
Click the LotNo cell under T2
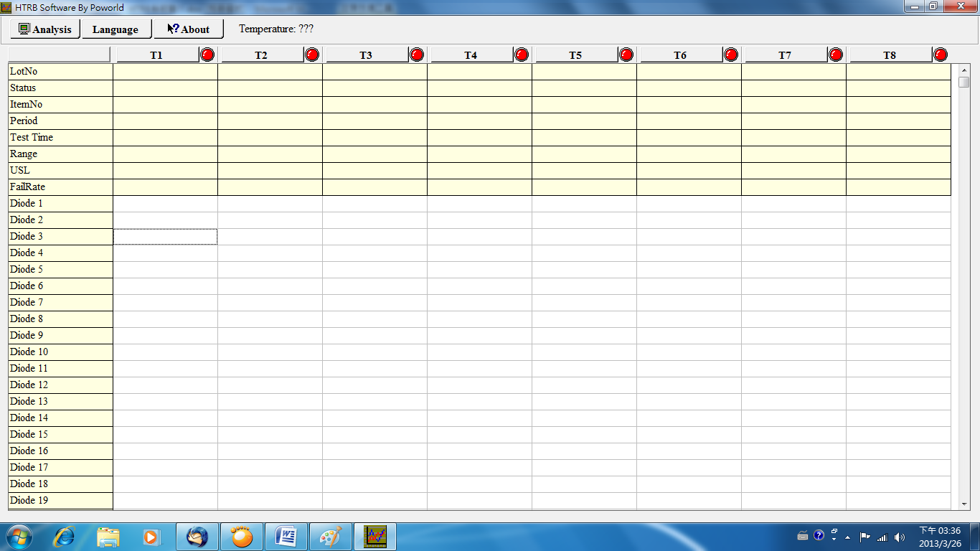pos(270,72)
